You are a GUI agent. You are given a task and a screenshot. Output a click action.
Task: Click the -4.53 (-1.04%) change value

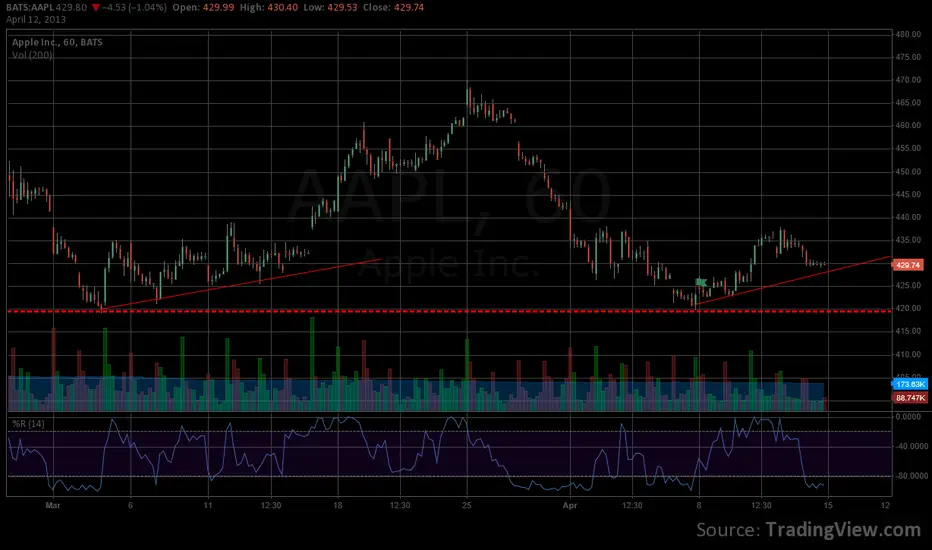point(134,8)
